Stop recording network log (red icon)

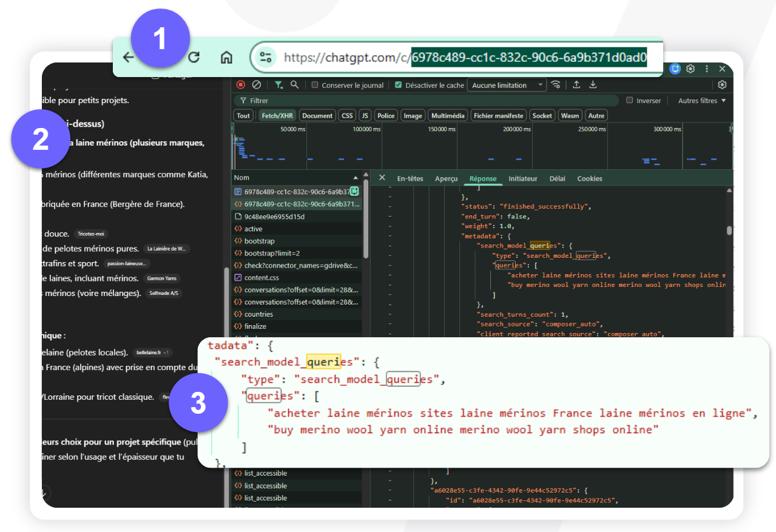(x=241, y=85)
